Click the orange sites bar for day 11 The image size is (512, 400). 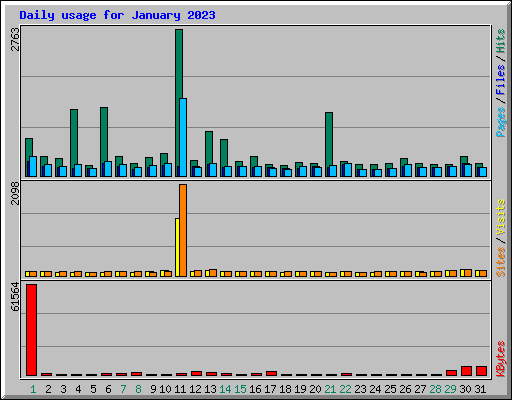point(183,230)
